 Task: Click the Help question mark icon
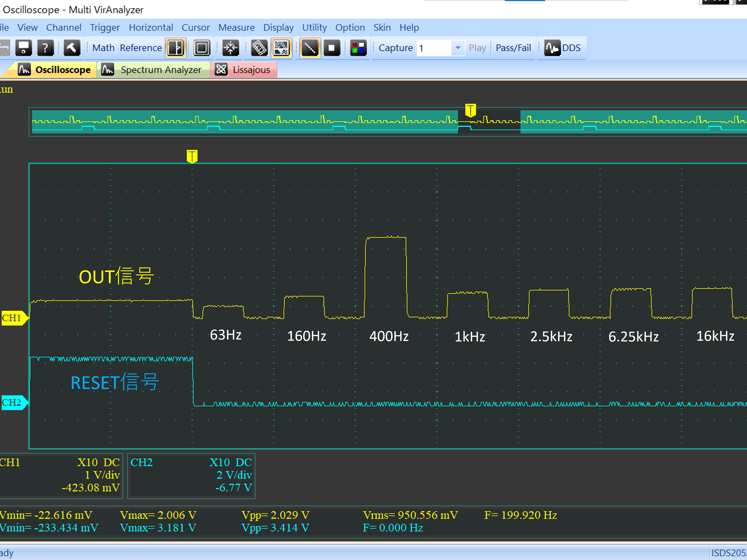(45, 48)
